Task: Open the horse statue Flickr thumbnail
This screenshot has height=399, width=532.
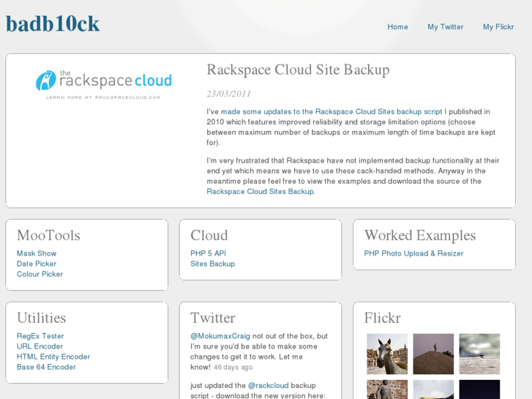Action: pyautogui.click(x=387, y=354)
